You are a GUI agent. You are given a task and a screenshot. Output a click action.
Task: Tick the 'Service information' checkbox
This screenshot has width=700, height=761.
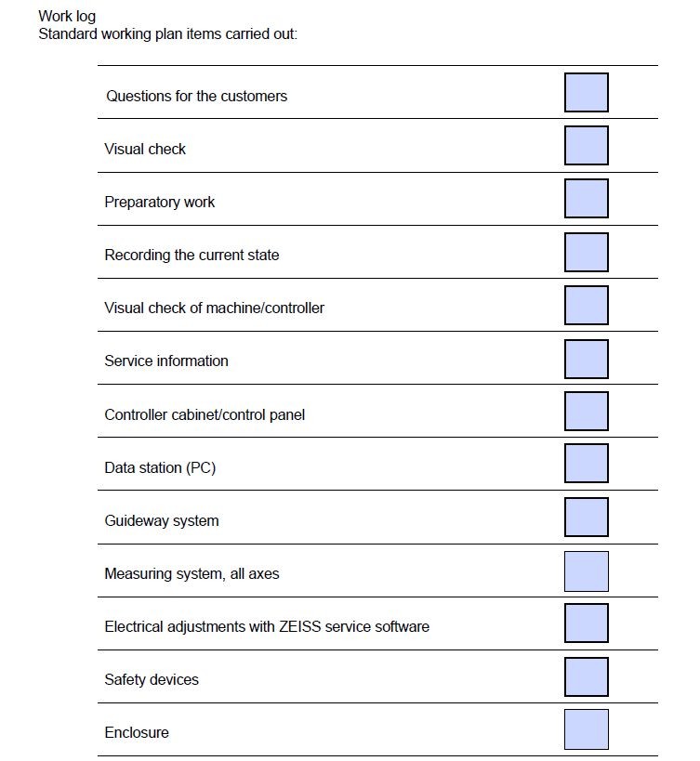click(x=586, y=359)
